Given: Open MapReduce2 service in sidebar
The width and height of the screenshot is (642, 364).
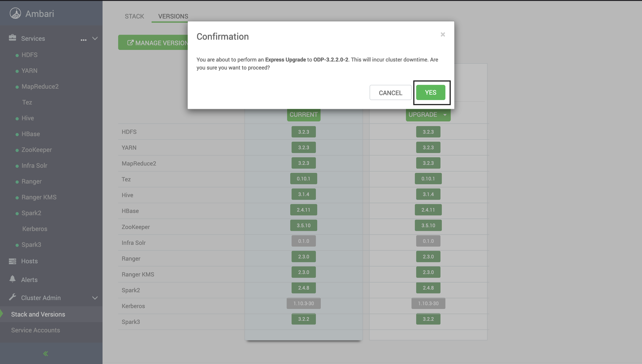Looking at the screenshot, I should click(x=40, y=86).
